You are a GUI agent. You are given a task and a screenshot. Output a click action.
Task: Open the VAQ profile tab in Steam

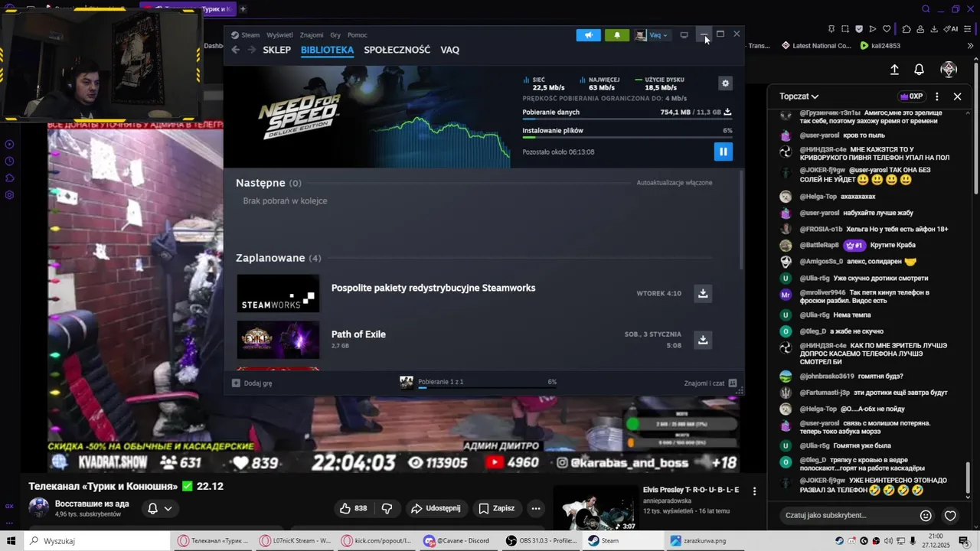pyautogui.click(x=450, y=50)
